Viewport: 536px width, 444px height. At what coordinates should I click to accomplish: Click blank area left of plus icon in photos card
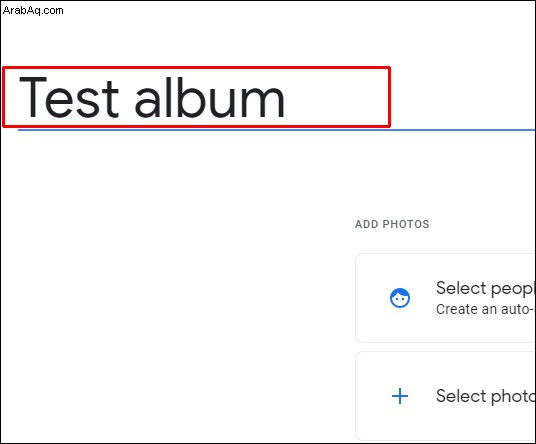[373, 396]
